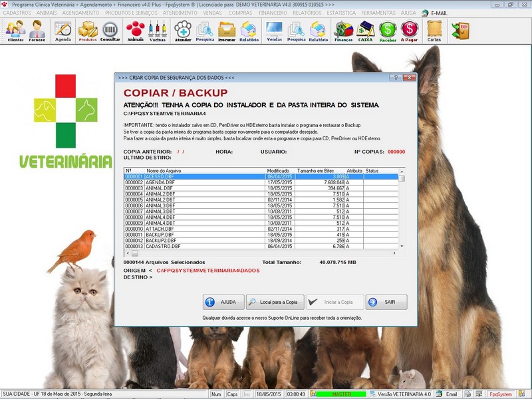
Task: Click Pesquisa icon next to Atender
Action: point(205,31)
